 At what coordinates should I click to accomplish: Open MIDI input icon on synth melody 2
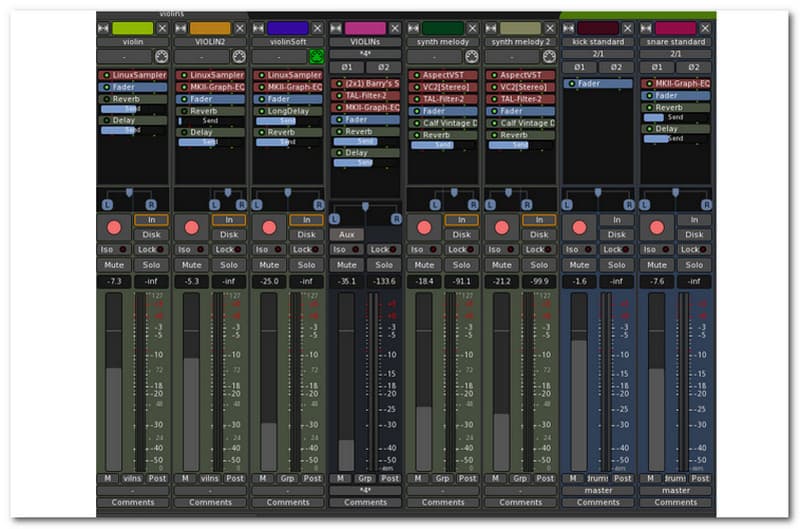click(x=549, y=57)
